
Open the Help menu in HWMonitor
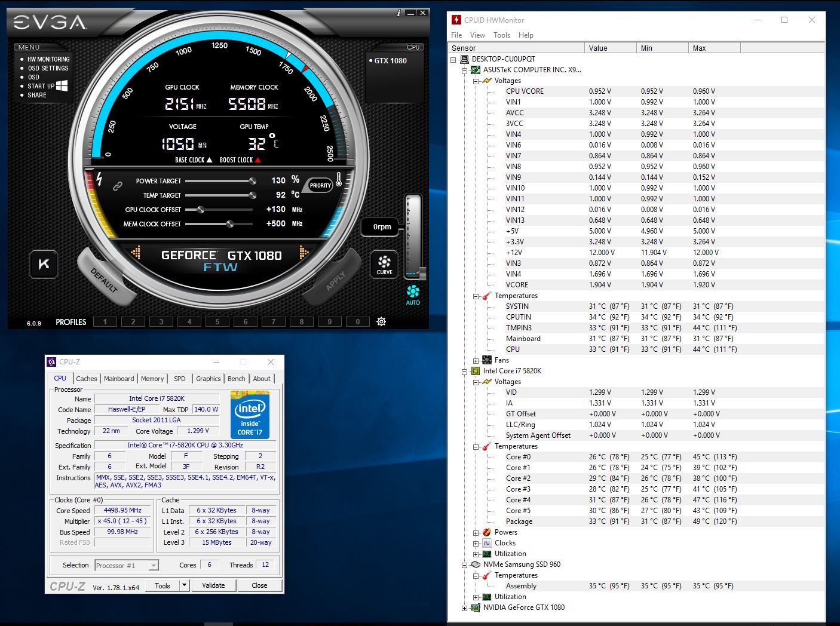tap(526, 35)
